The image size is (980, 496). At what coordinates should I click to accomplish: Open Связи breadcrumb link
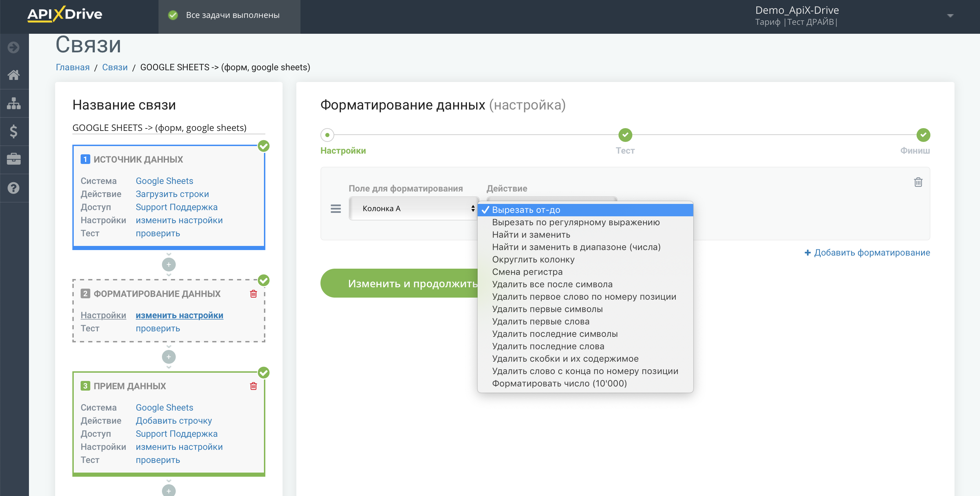tap(115, 67)
